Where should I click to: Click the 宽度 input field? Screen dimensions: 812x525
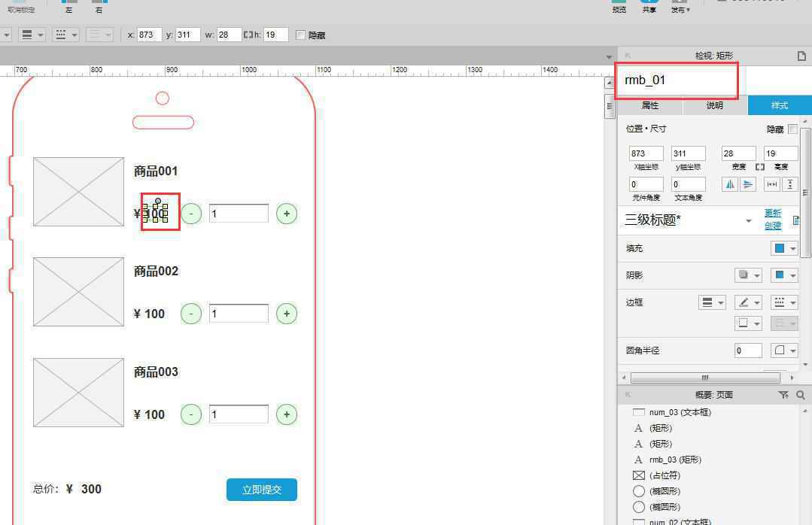point(738,153)
